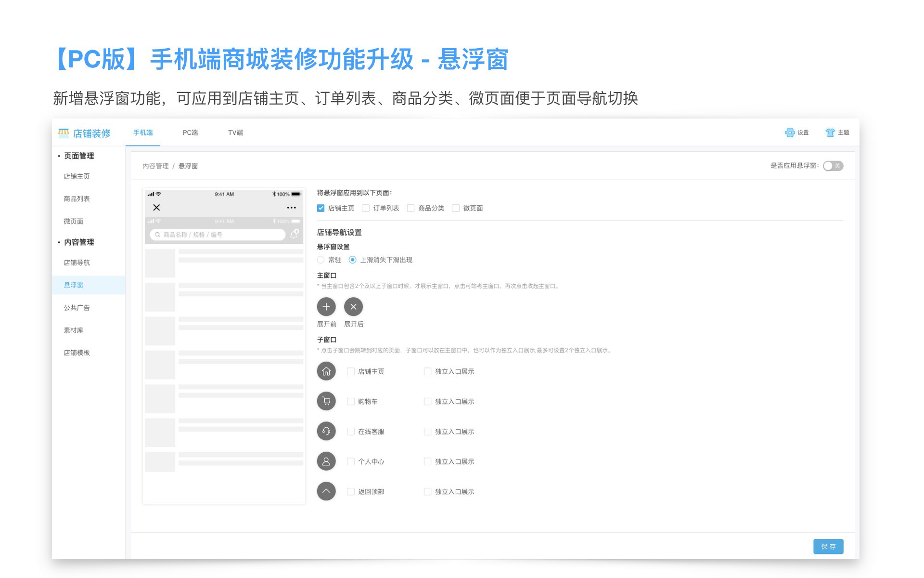The image size is (924, 578).
Task: Click the home sub-window icon
Action: pyautogui.click(x=326, y=371)
